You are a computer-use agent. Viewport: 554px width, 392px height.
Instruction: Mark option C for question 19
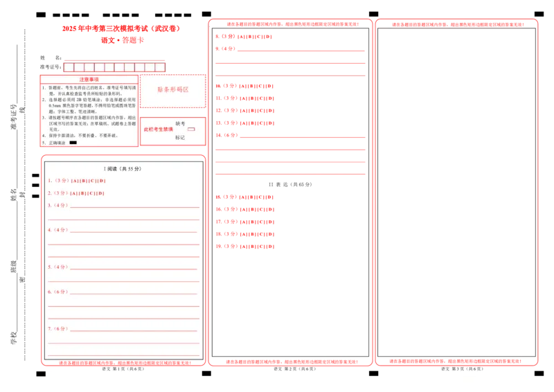(x=262, y=247)
